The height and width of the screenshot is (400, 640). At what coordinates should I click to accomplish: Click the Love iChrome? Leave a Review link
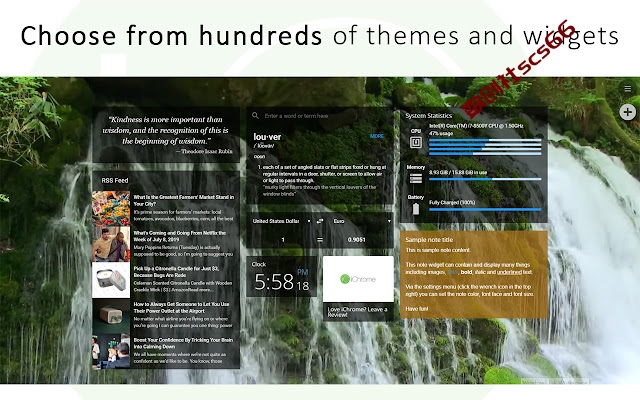[x=358, y=312]
